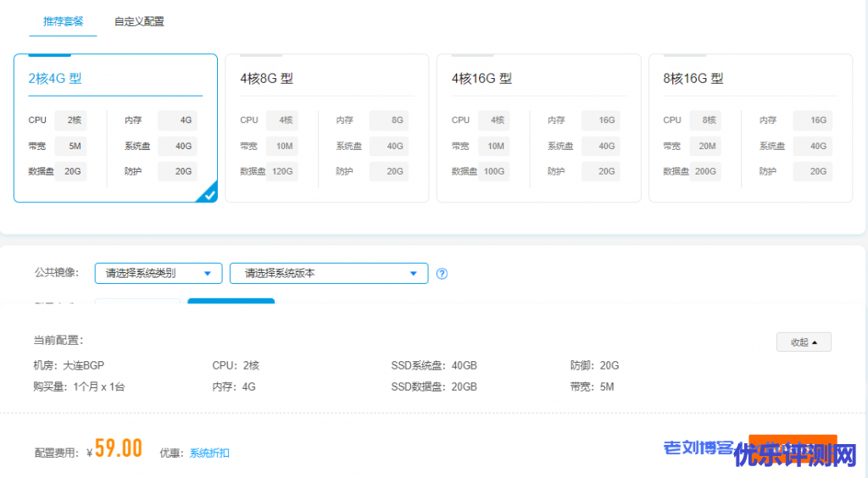Open the 请选择系统类别 dropdown

pyautogui.click(x=158, y=274)
